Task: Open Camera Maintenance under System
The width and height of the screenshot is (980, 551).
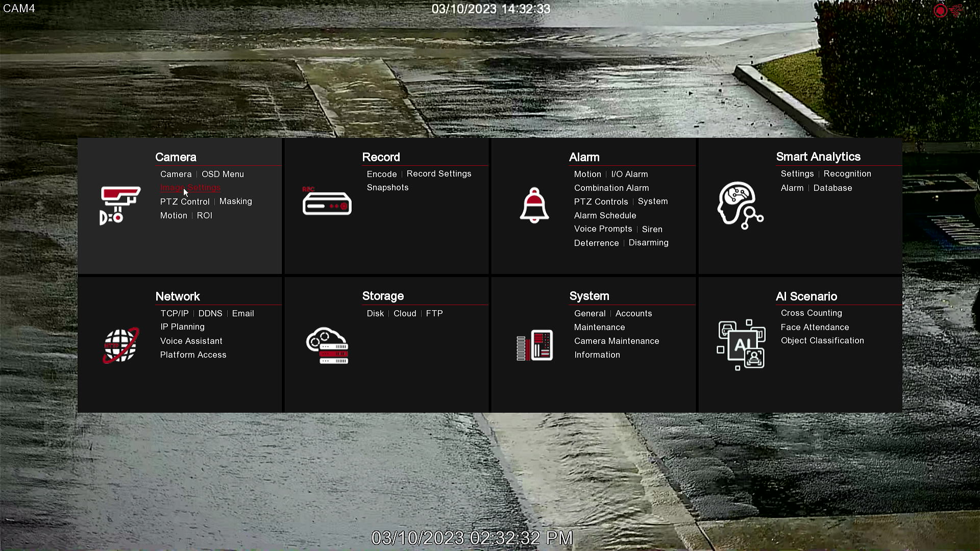Action: tap(616, 341)
